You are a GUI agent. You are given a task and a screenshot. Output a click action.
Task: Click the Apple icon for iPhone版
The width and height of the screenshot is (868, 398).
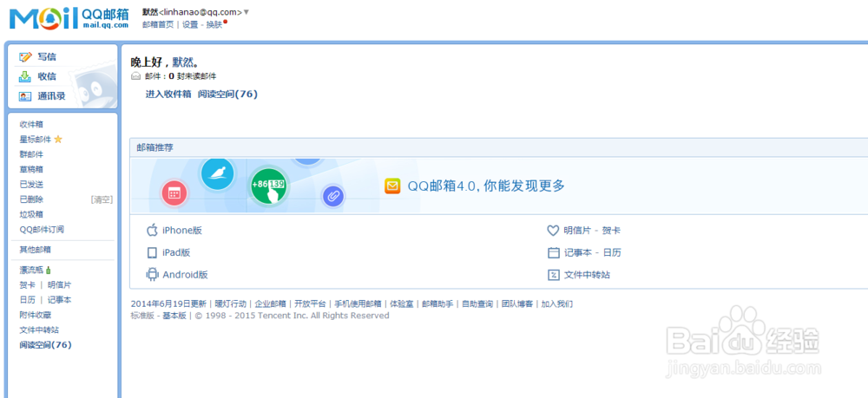[x=152, y=231]
